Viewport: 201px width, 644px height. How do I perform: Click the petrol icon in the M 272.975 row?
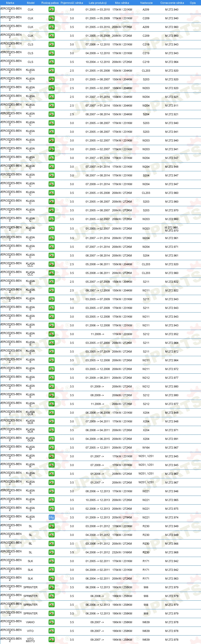52,509
